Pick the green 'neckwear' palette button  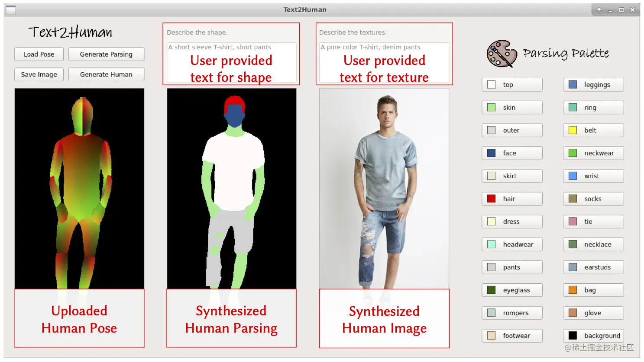[593, 153]
